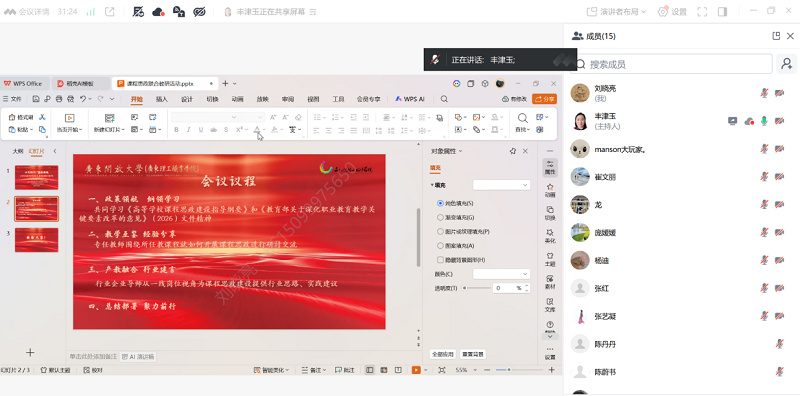The image size is (800, 396).
Task: Click 陈丹丹's muted microphone icon
Action: 779,344
